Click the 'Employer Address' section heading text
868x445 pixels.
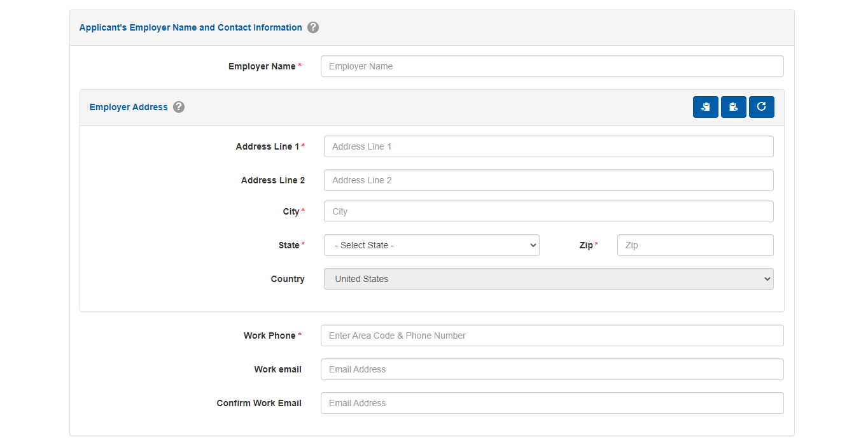click(x=129, y=107)
